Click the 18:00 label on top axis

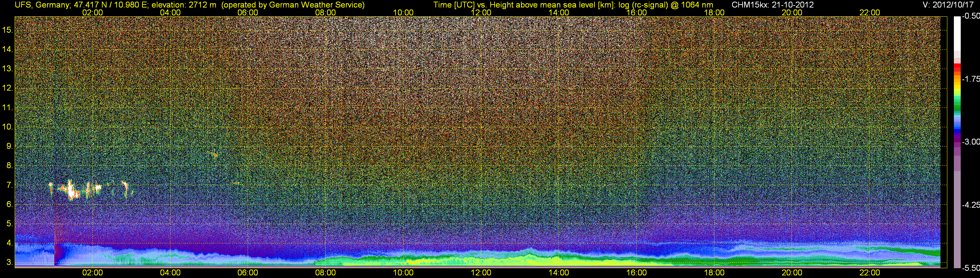[x=714, y=12]
